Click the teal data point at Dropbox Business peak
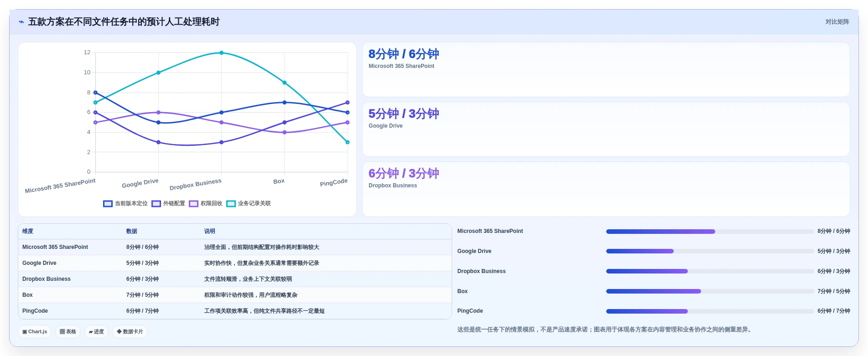The height and width of the screenshot is (356, 868). coord(222,53)
